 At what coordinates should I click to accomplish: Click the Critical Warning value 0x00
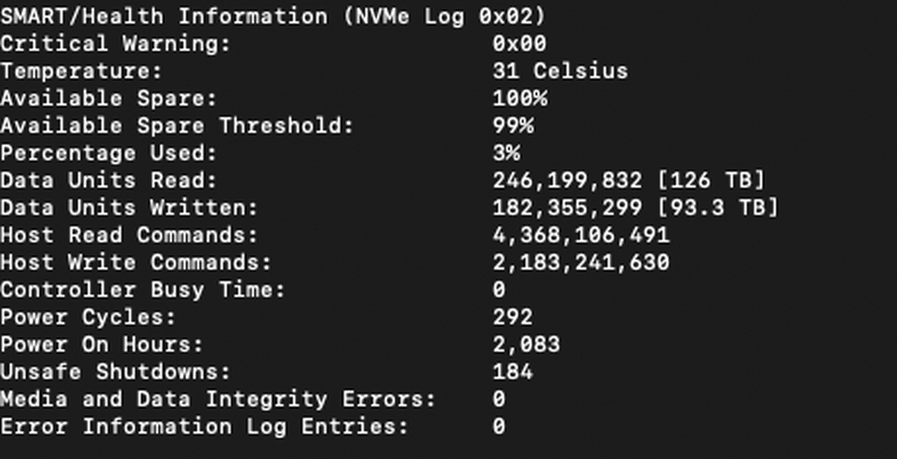[519, 43]
